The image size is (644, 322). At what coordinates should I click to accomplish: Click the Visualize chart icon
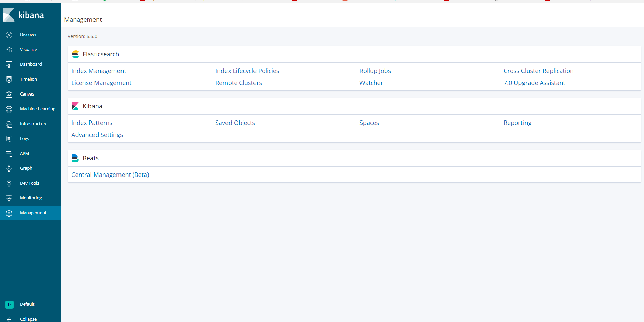[x=9, y=50]
